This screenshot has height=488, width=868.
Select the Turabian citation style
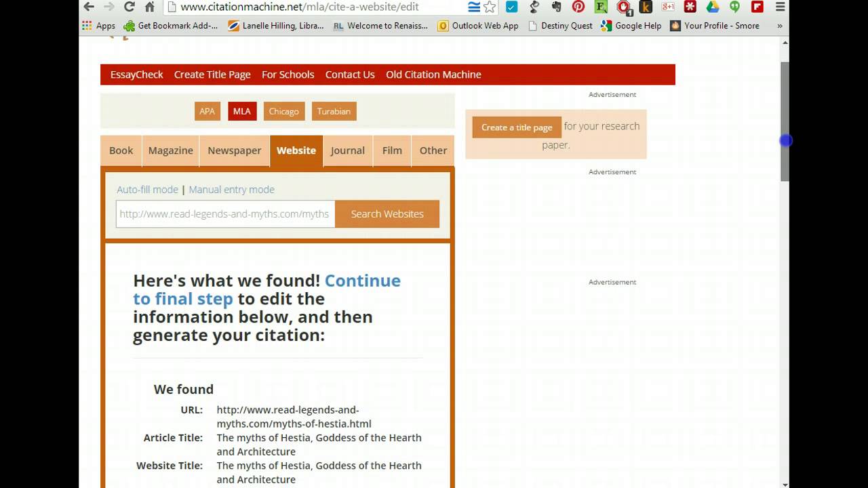334,111
